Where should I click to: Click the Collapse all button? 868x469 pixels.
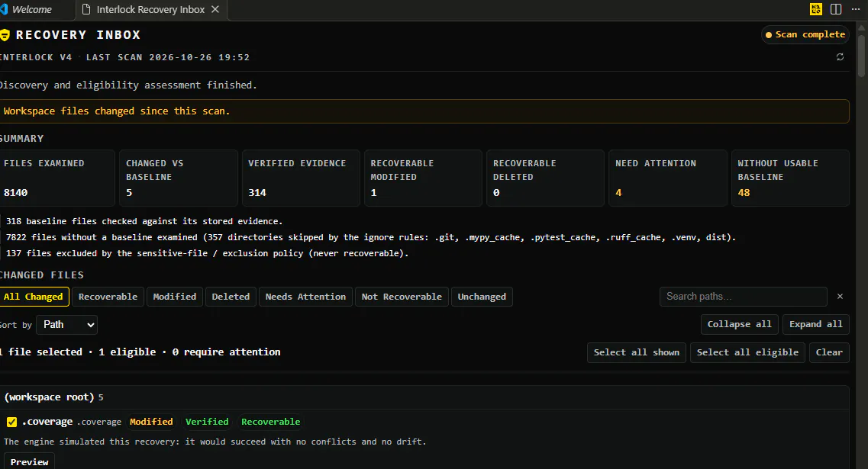point(740,324)
